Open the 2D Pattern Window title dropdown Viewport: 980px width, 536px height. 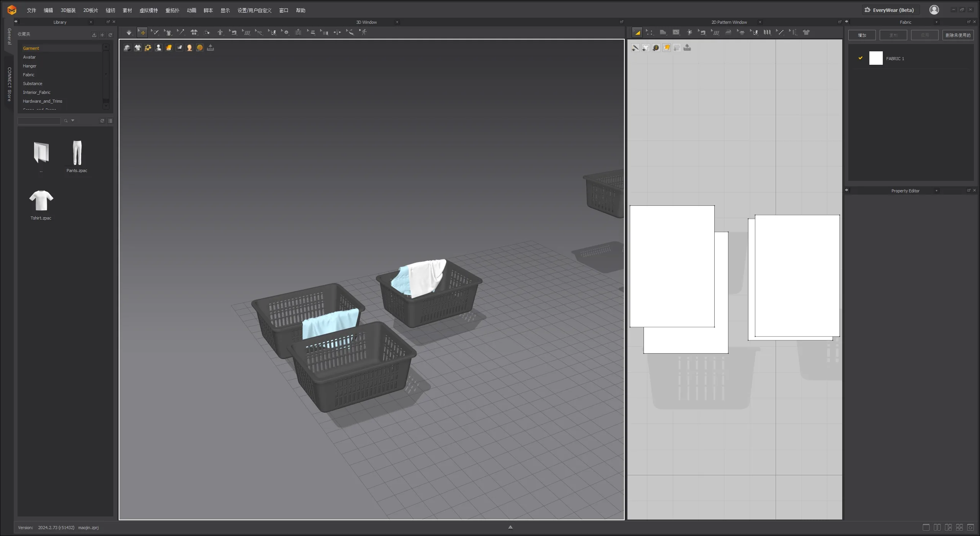click(760, 22)
